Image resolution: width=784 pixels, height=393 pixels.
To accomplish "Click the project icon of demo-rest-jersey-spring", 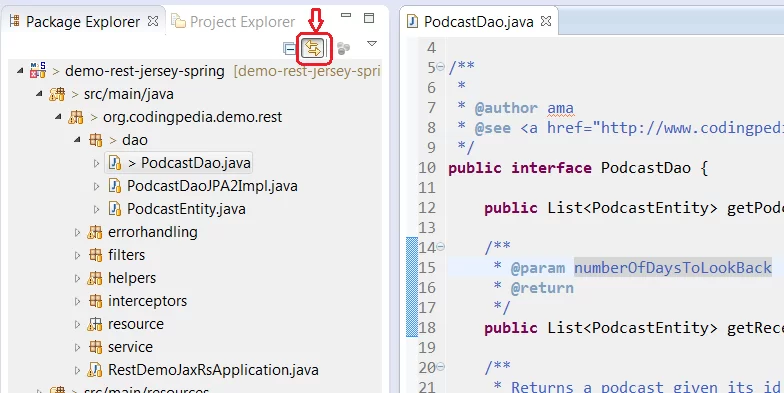I will click(38, 70).
